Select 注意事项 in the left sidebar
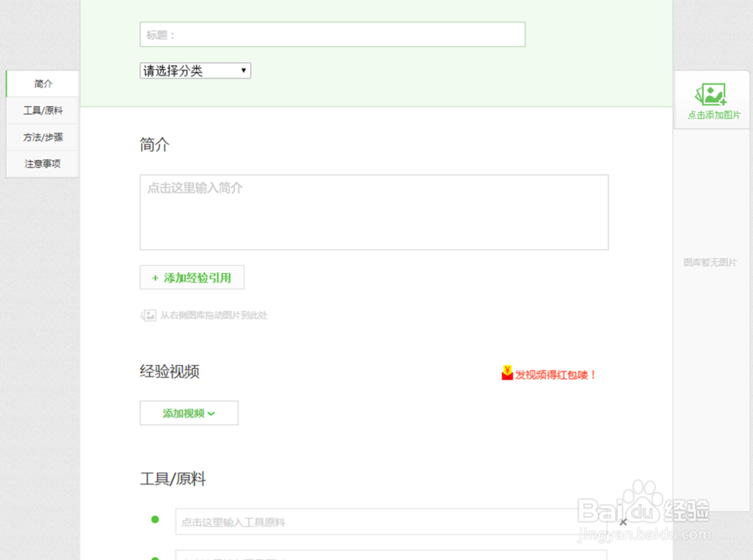The image size is (753, 560). tap(42, 163)
